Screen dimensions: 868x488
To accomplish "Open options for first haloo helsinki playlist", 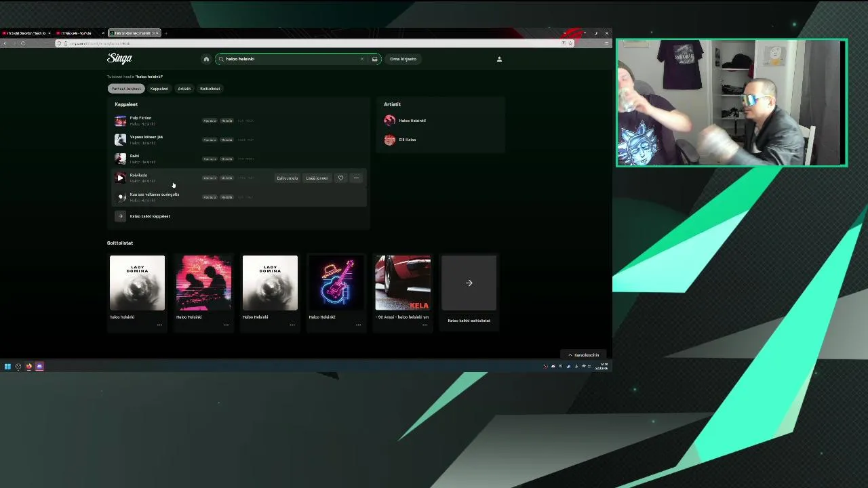I will [159, 325].
